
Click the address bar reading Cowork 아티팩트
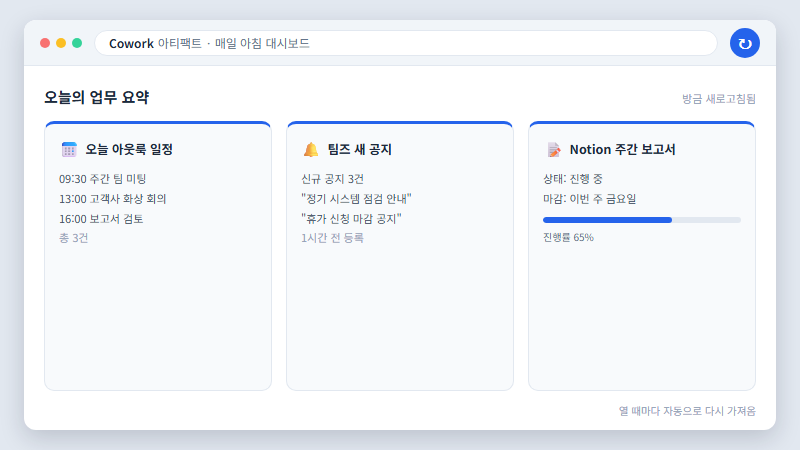click(406, 43)
